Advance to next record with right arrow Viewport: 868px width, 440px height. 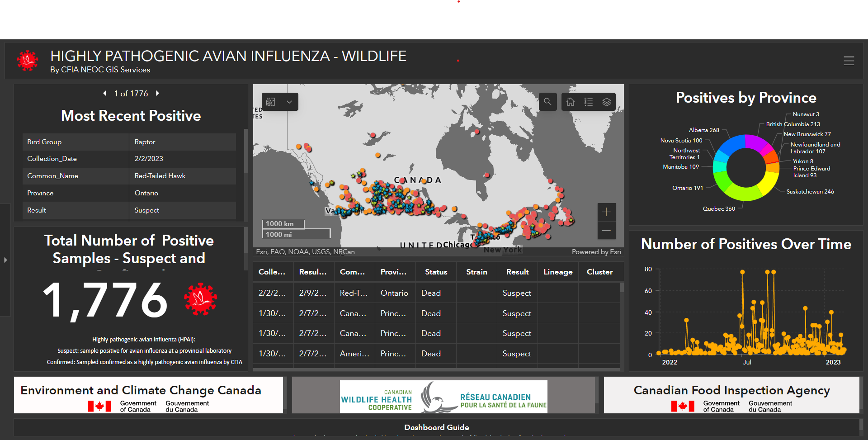click(157, 93)
